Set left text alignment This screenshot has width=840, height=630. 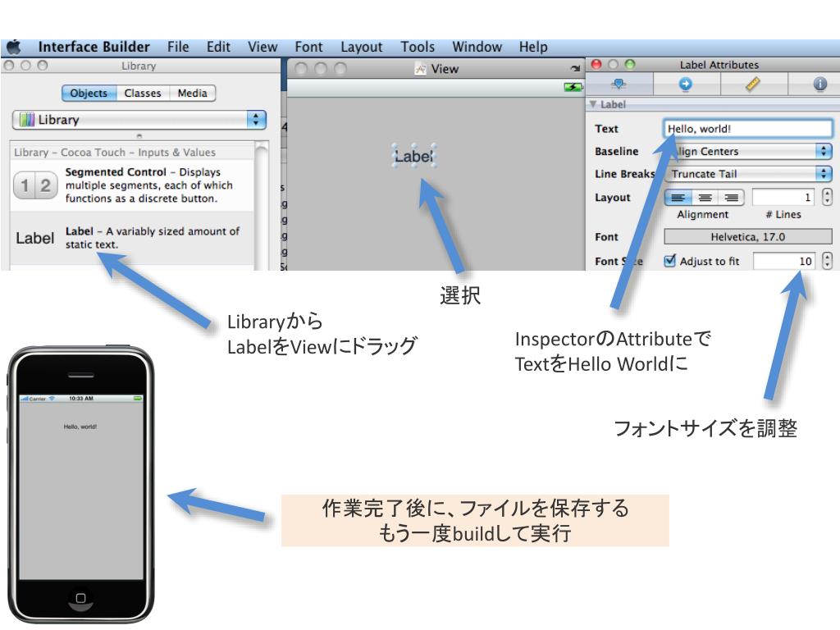tap(678, 198)
